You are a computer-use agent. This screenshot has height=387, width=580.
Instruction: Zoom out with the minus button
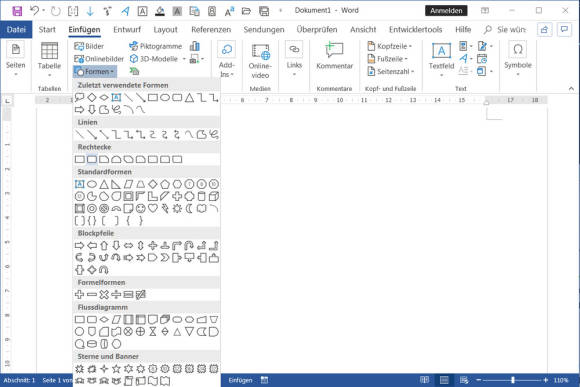(x=478, y=380)
